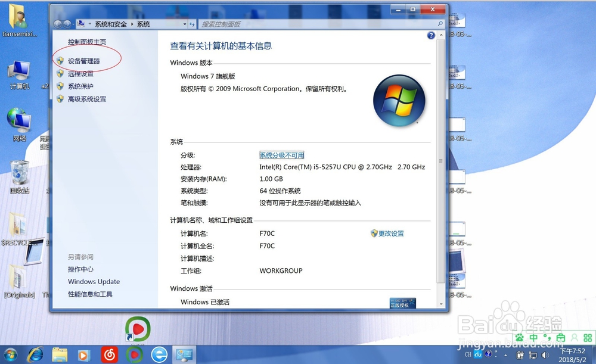Open 控制面板主页 link
The height and width of the screenshot is (364, 596).
click(87, 42)
